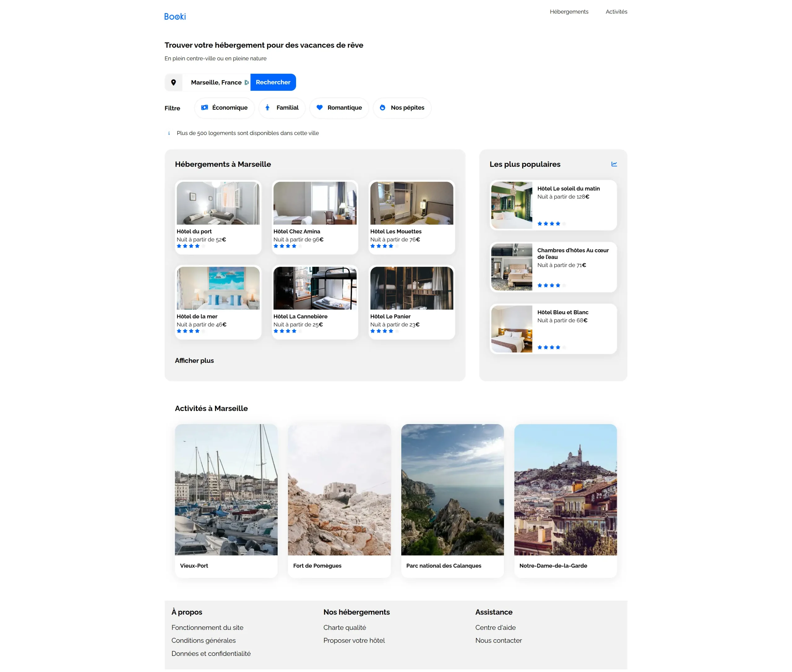Image resolution: width=792 pixels, height=672 pixels.
Task: Click star rating of Hôtel Bleu et Blanc
Action: click(551, 347)
